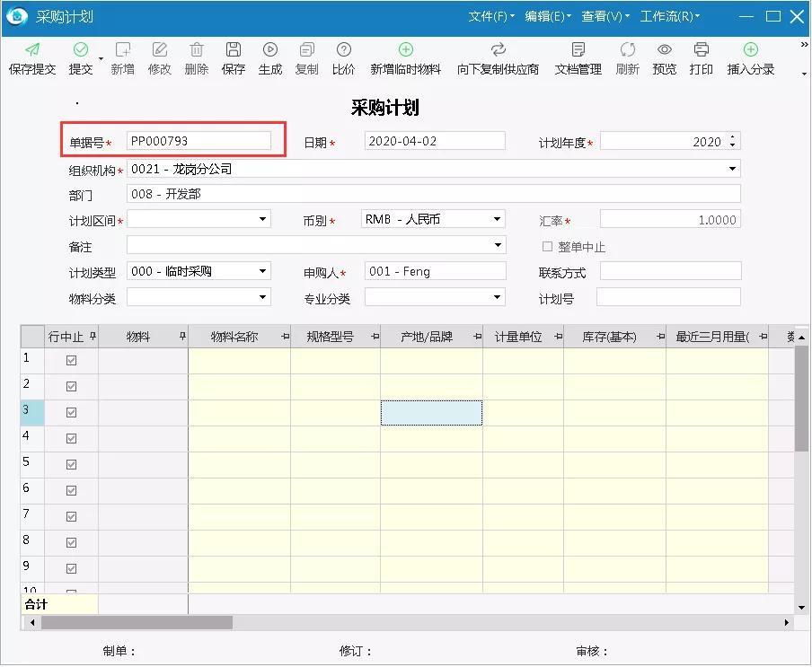This screenshot has width=812, height=667.
Task: Click the 行中止 column pin icon
Action: (x=93, y=336)
